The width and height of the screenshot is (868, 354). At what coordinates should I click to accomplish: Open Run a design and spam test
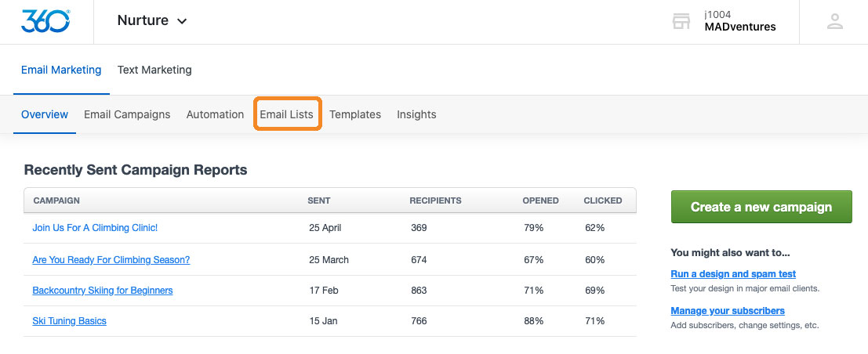point(733,274)
